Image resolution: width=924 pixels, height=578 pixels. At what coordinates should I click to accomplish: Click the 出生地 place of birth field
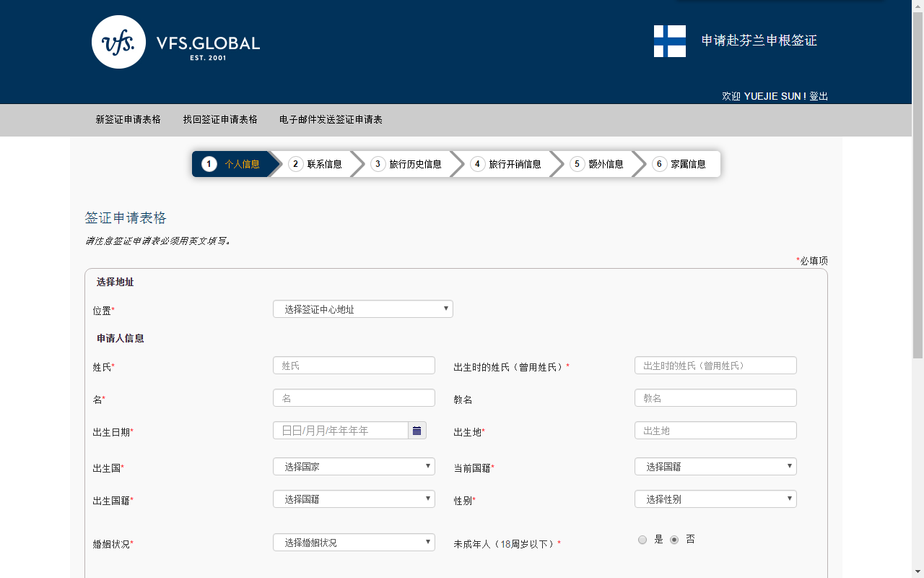(715, 431)
